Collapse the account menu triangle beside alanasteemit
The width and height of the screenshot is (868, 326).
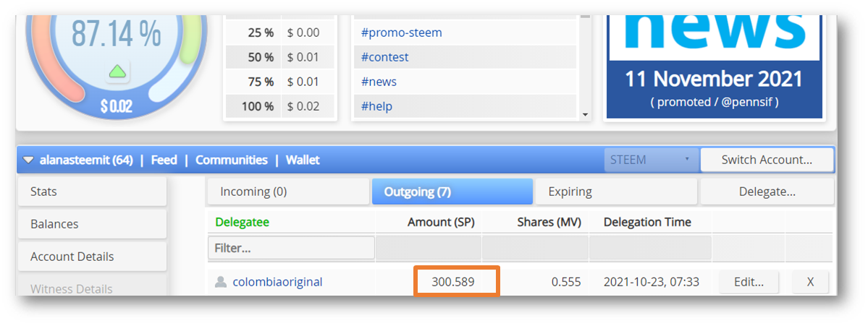tap(28, 160)
